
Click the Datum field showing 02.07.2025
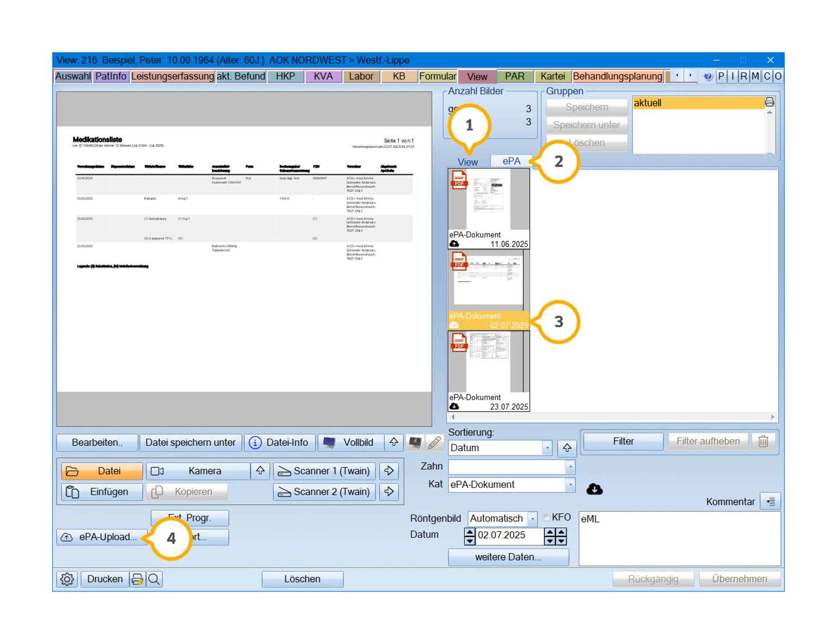click(x=509, y=535)
